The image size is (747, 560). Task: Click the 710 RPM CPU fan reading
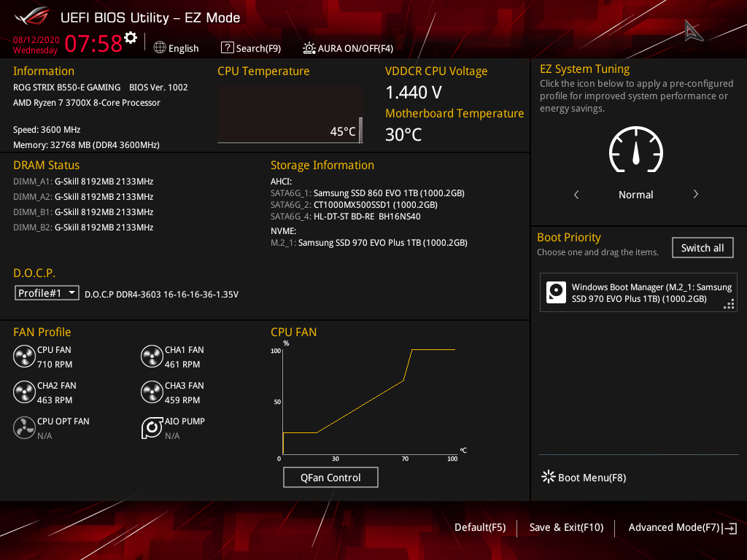click(55, 365)
